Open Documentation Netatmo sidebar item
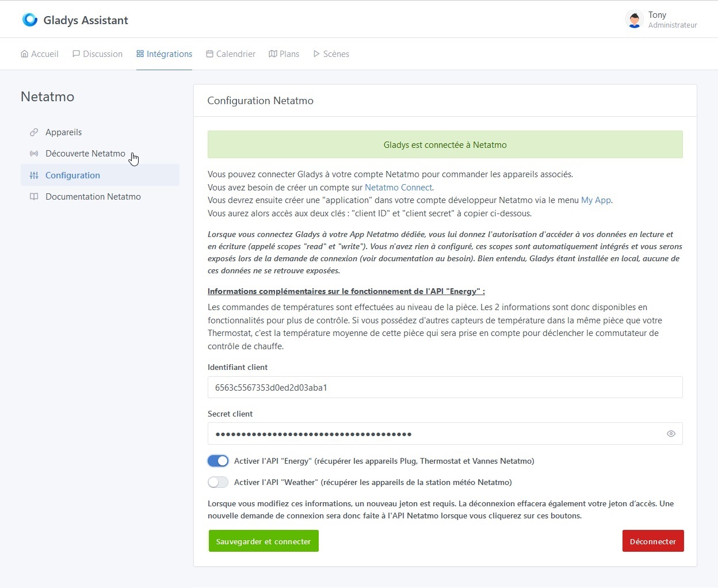The width and height of the screenshot is (718, 588). coord(93,197)
